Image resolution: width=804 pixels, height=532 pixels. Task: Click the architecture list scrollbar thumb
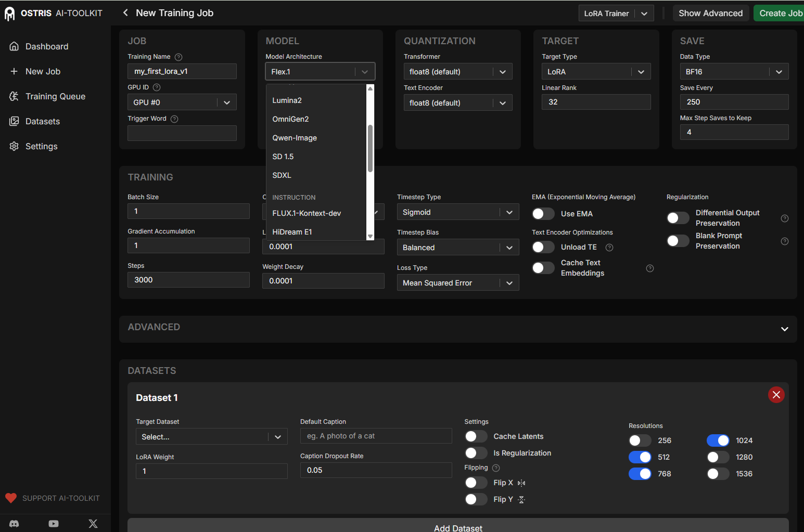[x=370, y=148]
